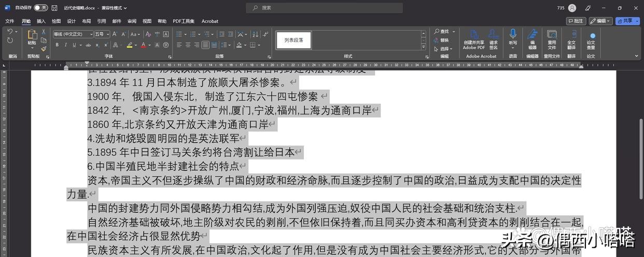Click the justify alignment icon
The height and width of the screenshot is (257, 644).
[x=206, y=45]
